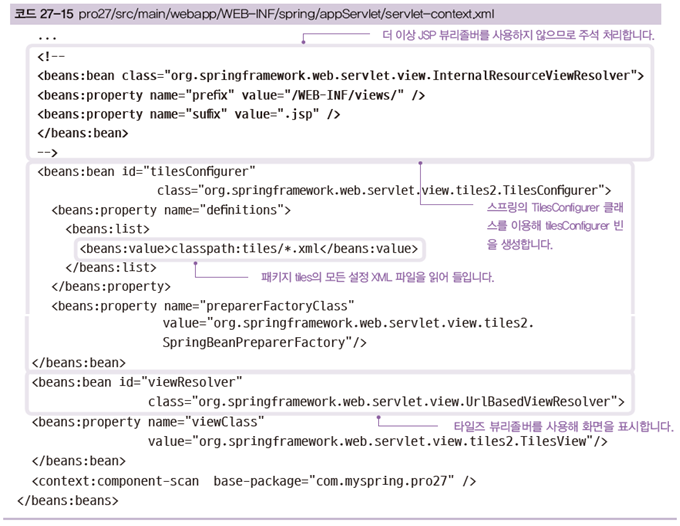Click the name="preparerFactoryClass" property line
This screenshot has height=526, width=680.
pos(203,306)
